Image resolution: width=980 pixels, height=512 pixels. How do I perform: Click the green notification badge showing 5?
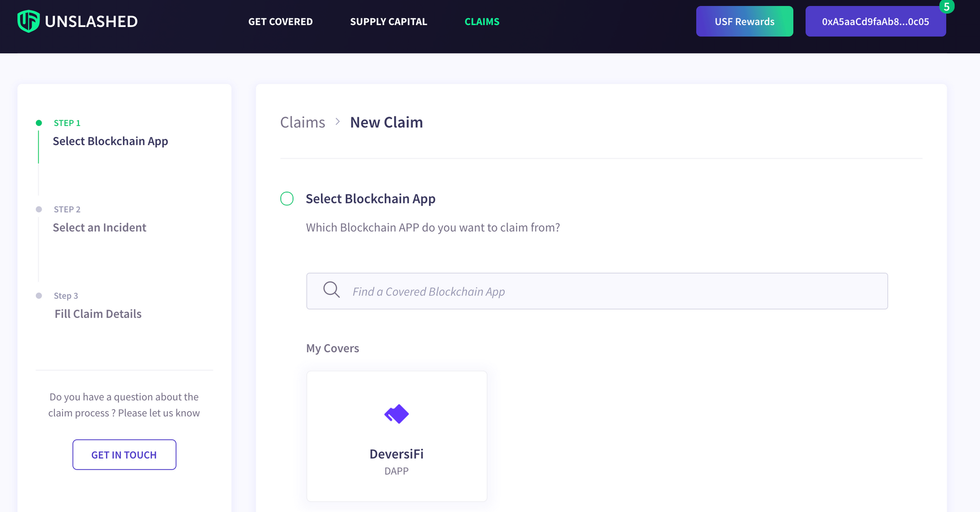point(946,7)
